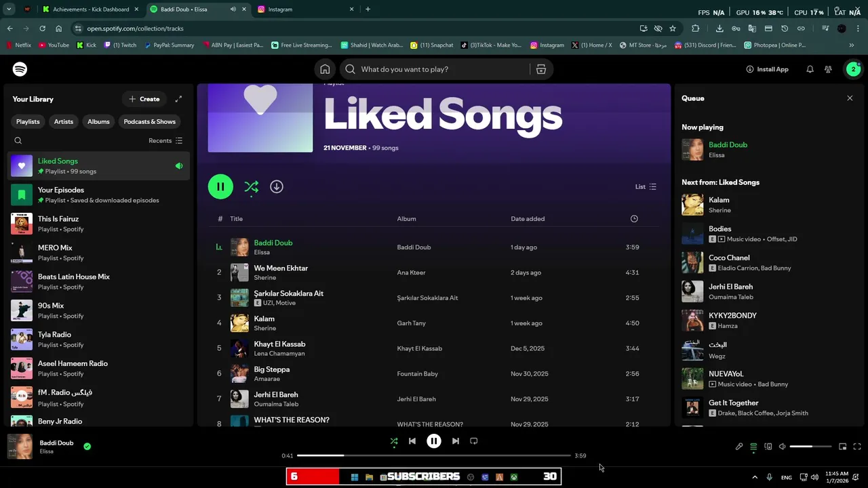Image resolution: width=868 pixels, height=488 pixels.
Task: Sort tracks by the Title column header
Action: tap(236, 219)
